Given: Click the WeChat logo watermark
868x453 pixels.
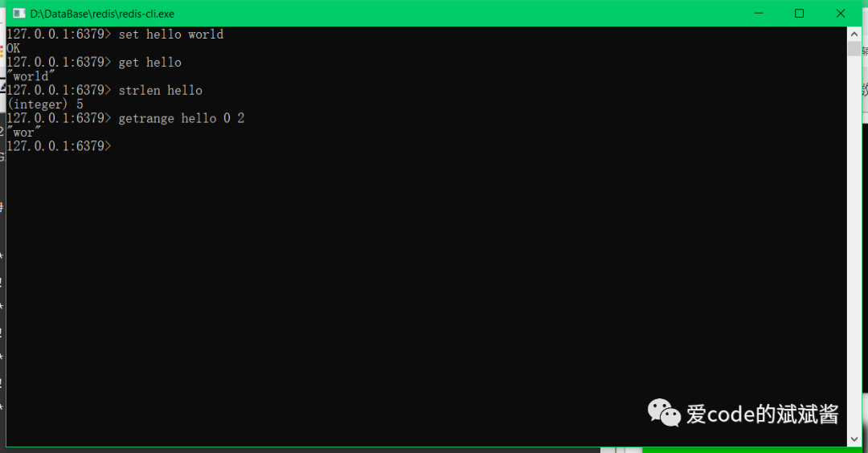Looking at the screenshot, I should (664, 413).
